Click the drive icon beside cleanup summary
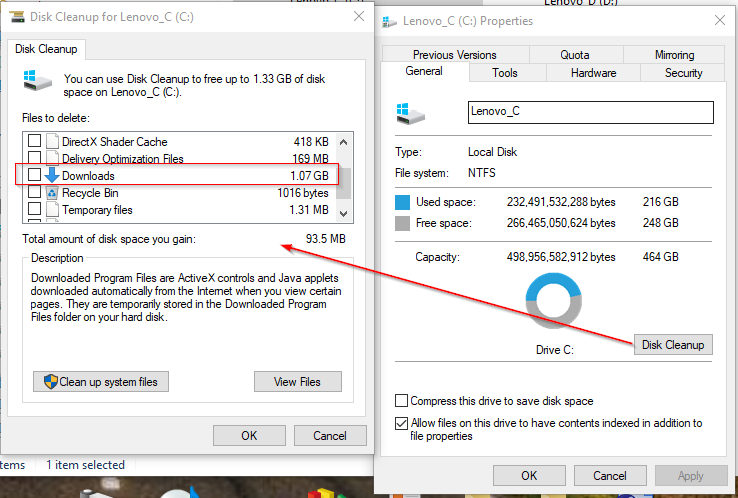The width and height of the screenshot is (738, 498). point(37,80)
